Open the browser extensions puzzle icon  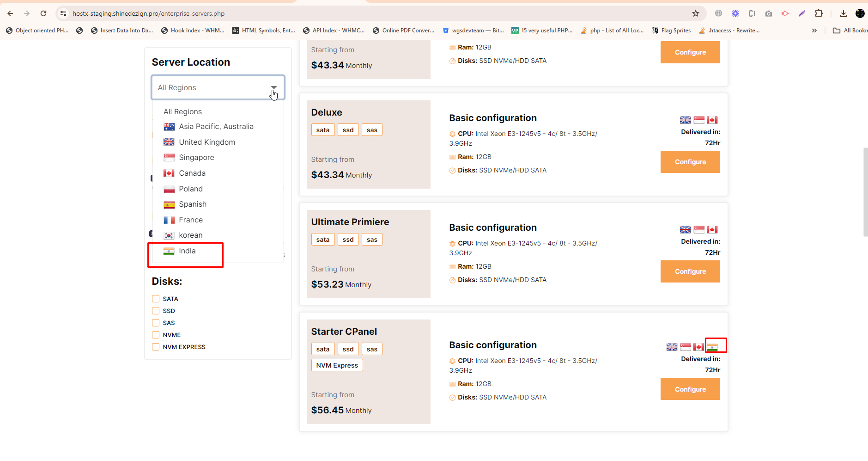click(x=819, y=13)
